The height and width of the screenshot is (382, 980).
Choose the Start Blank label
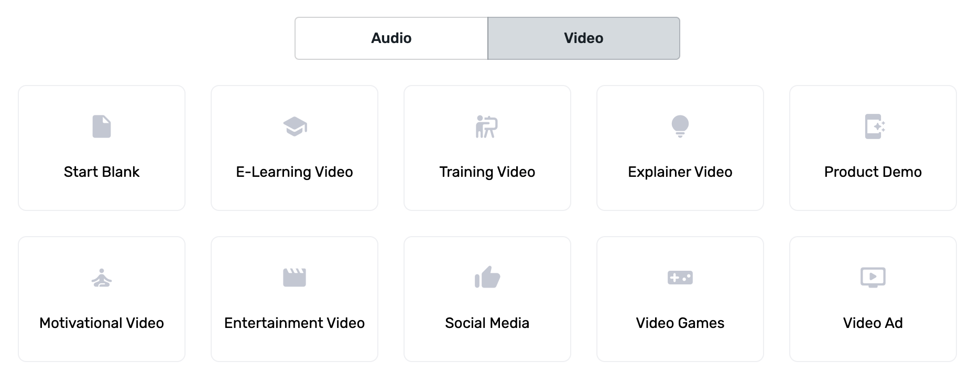pos(102,172)
